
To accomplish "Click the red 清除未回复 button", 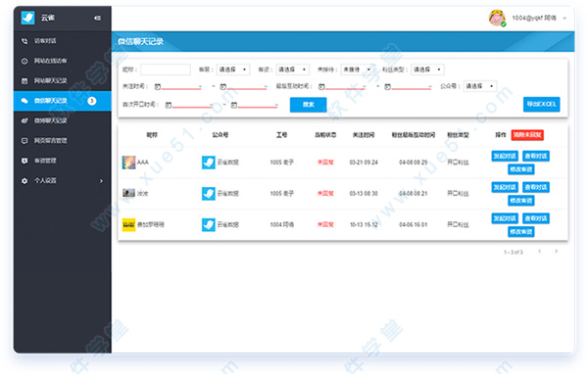I will point(527,135).
